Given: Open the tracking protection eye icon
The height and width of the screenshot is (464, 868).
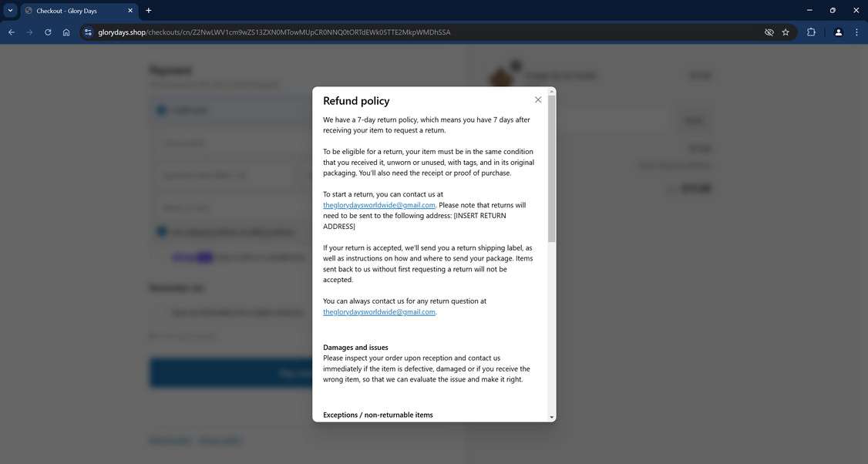Looking at the screenshot, I should 769,32.
